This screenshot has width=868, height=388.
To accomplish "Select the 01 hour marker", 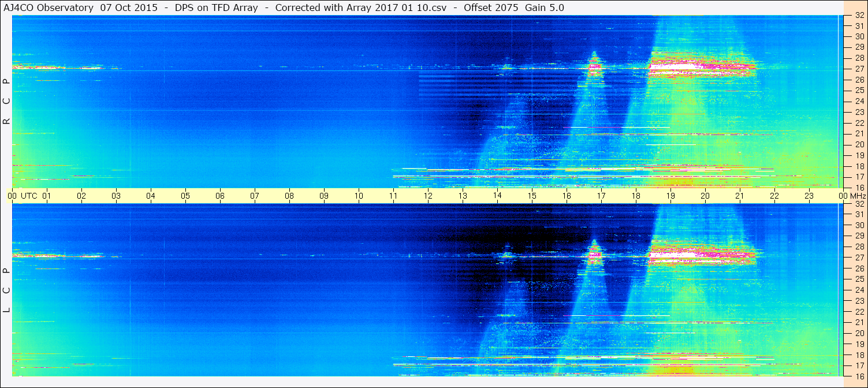I will click(47, 196).
